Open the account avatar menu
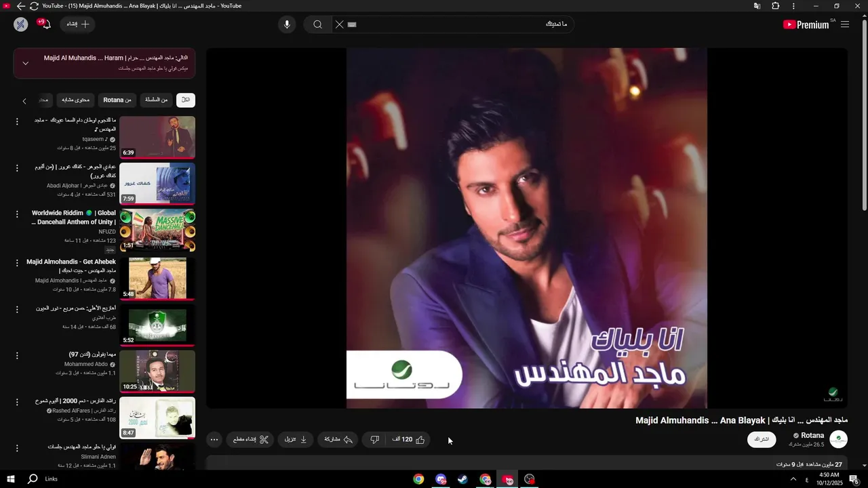This screenshot has width=868, height=488. 20,24
